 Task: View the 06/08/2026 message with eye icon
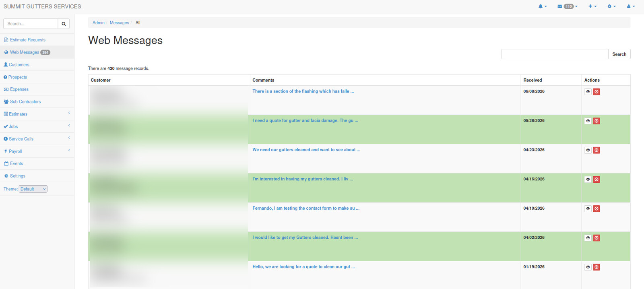588,92
